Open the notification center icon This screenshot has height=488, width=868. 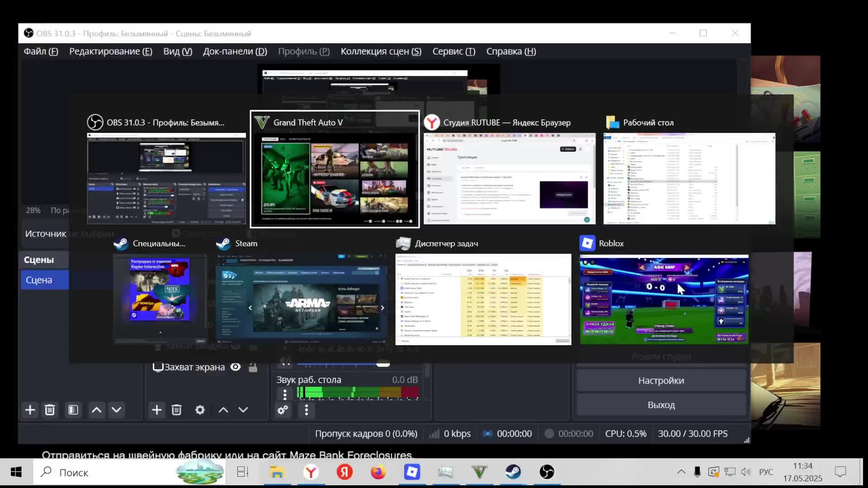click(x=840, y=472)
